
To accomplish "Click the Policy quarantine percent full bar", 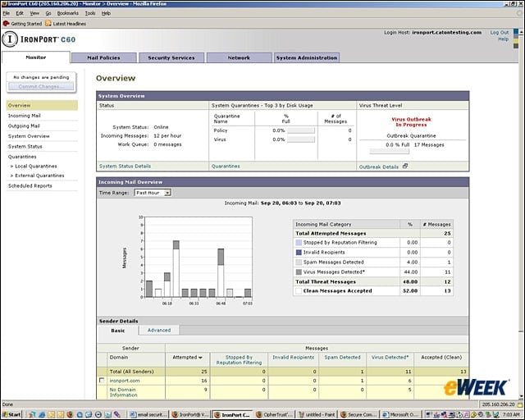I will [x=301, y=130].
